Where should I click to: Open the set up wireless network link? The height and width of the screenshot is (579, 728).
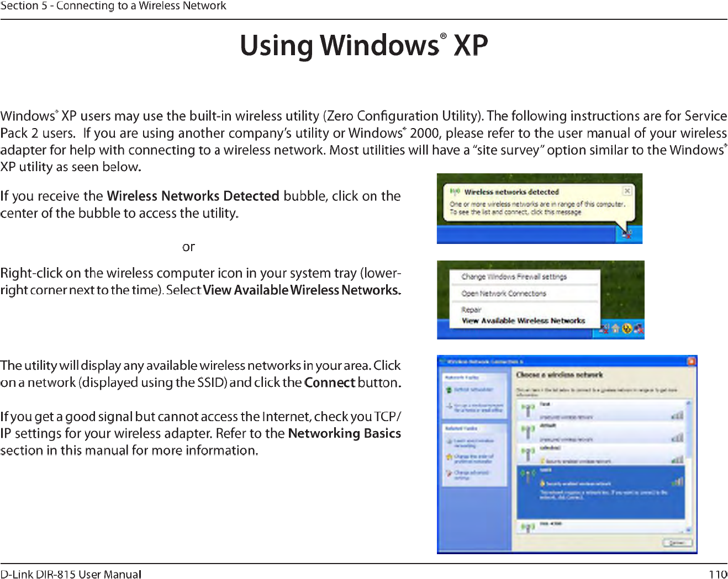[478, 408]
